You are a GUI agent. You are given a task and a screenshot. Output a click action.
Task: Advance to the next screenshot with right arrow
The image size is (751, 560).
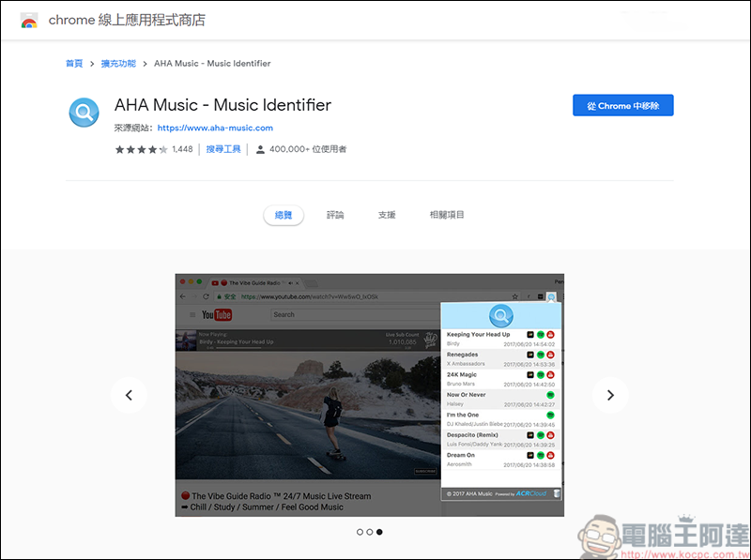[x=610, y=395]
